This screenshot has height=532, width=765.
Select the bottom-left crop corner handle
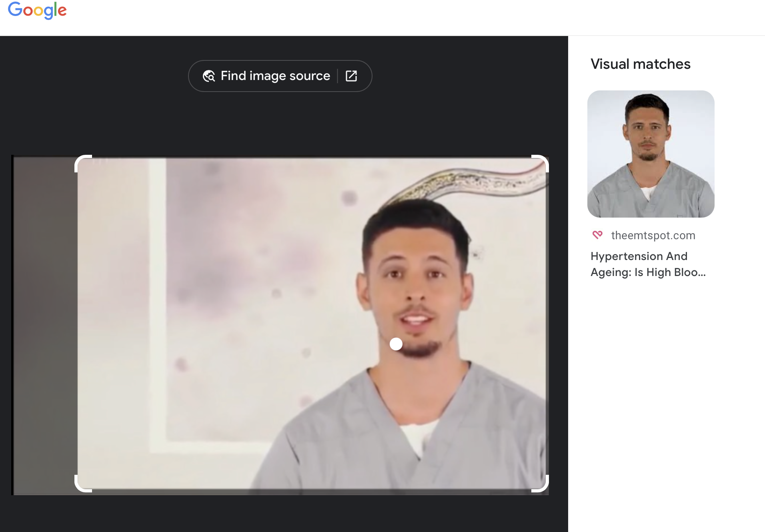pos(83,483)
